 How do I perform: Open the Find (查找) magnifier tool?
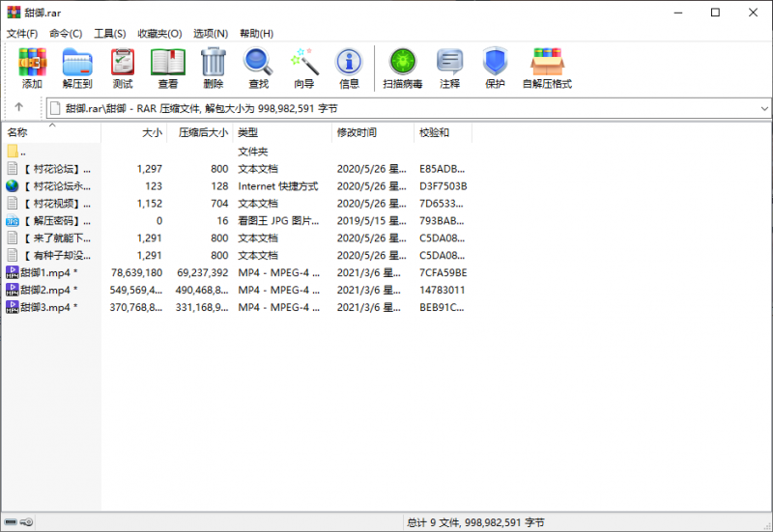(x=258, y=68)
